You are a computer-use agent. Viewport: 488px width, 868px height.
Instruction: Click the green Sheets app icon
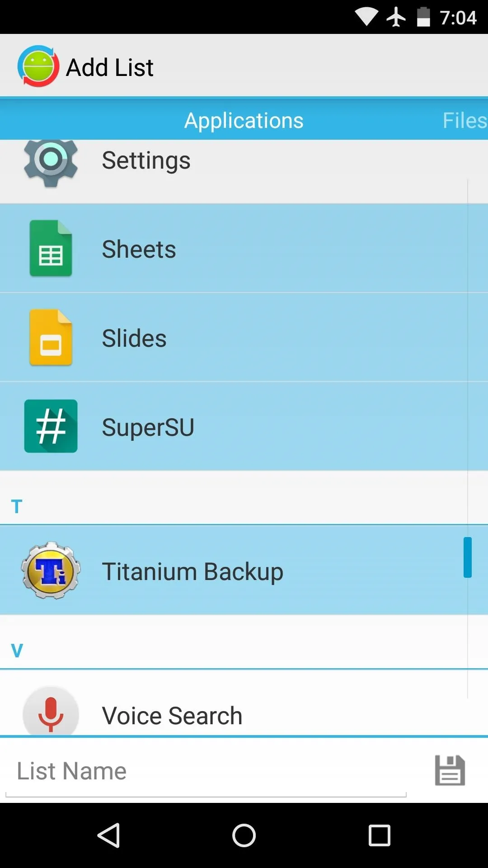click(x=51, y=248)
